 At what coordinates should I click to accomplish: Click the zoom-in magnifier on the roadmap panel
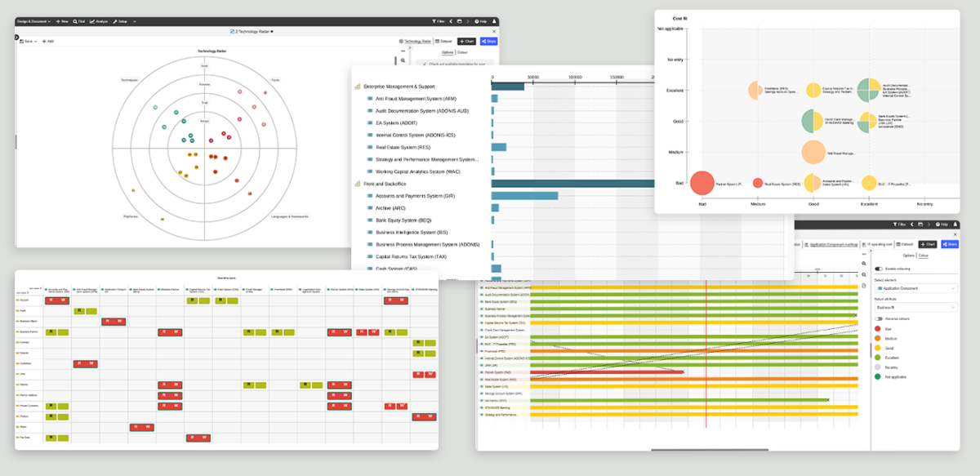(864, 262)
